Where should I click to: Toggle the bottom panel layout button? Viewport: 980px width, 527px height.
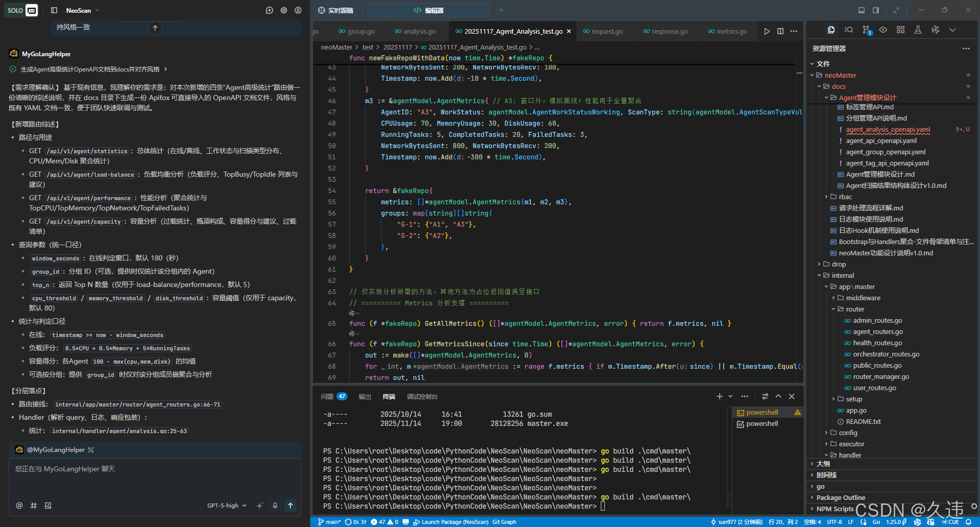click(862, 10)
